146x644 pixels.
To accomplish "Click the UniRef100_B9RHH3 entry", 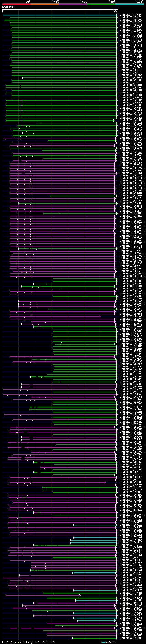I will [131, 65].
